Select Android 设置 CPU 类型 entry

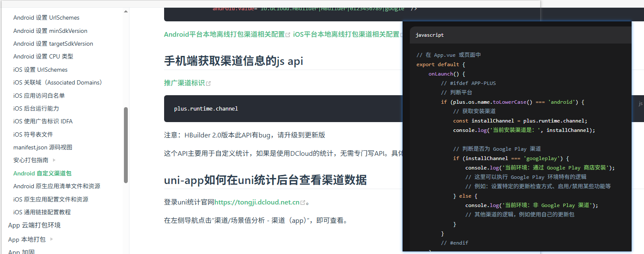43,56
